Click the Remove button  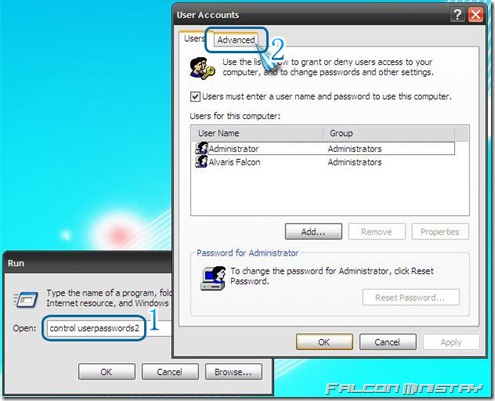(x=377, y=232)
